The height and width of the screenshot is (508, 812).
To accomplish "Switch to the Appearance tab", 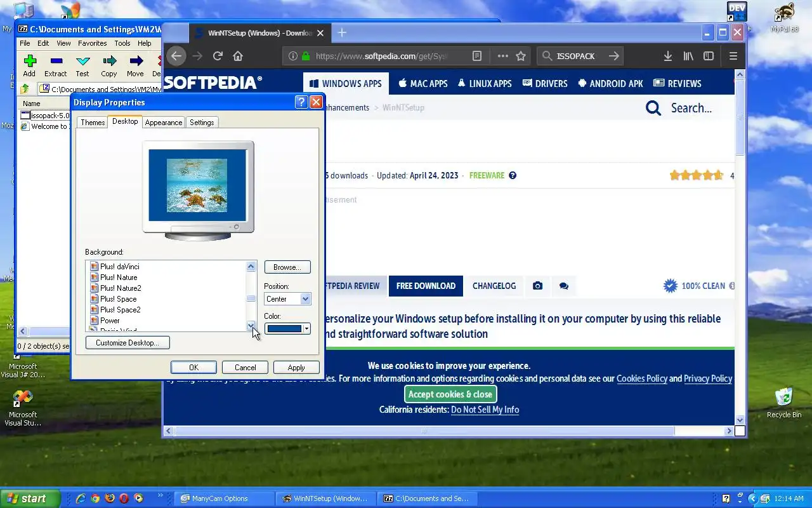I will 164,123.
